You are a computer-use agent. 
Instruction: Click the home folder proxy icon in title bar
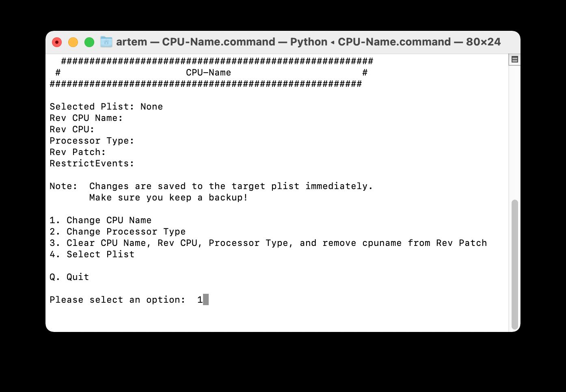coord(106,42)
